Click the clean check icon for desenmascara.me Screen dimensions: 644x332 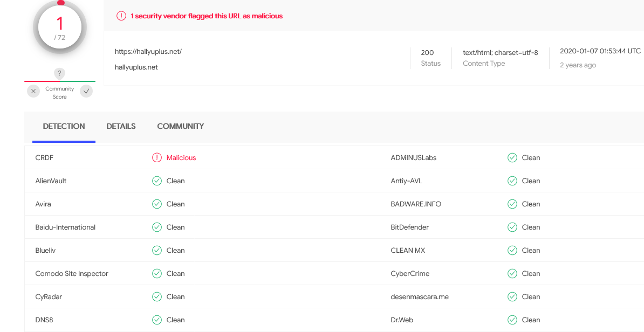tap(512, 297)
